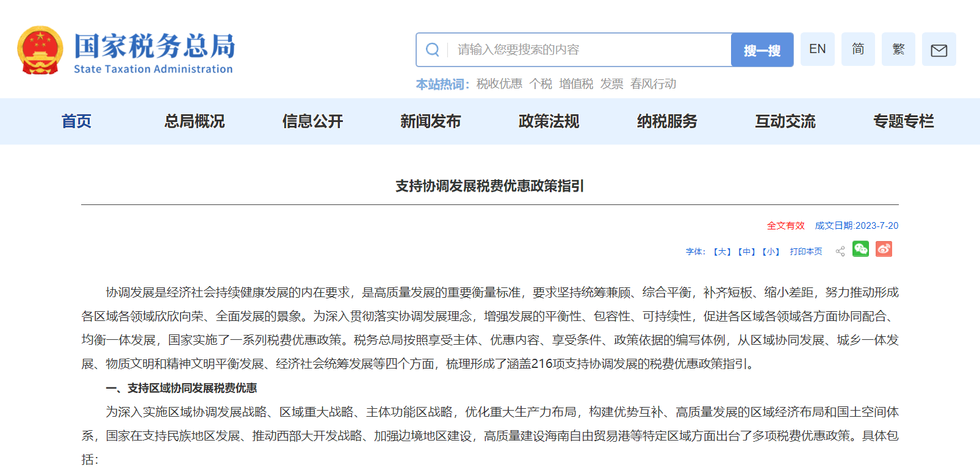980x468 pixels.
Task: Open the 首页 navigation menu item
Action: [x=76, y=121]
